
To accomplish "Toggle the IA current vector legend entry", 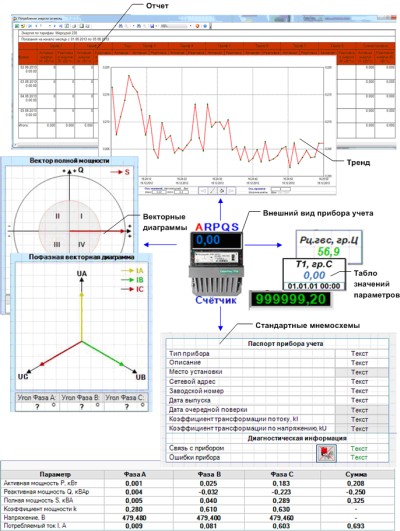I will pos(132,271).
